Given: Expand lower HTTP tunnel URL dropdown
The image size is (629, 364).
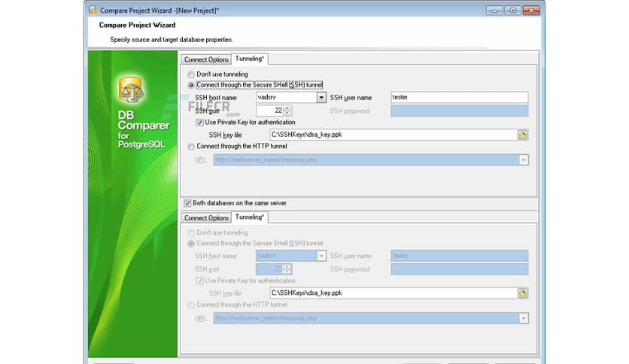Looking at the screenshot, I should [x=523, y=318].
